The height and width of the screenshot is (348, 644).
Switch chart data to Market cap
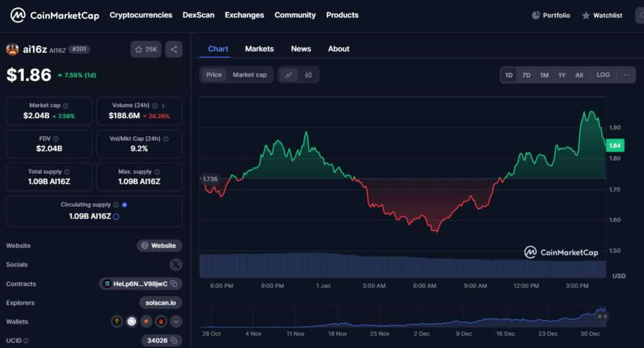pyautogui.click(x=250, y=75)
